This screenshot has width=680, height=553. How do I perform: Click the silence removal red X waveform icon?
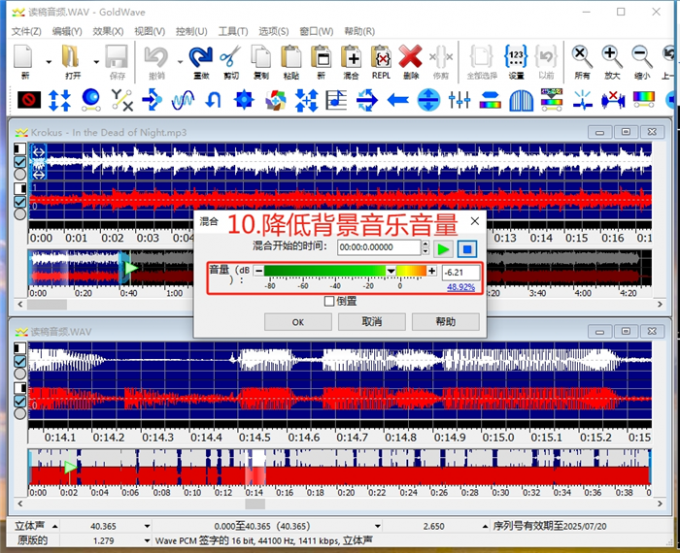[613, 100]
